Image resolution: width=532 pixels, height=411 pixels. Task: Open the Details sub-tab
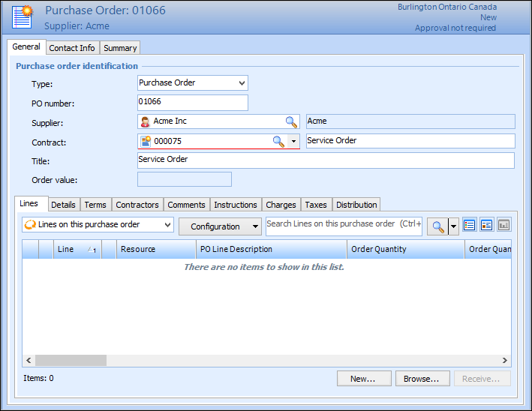click(64, 205)
